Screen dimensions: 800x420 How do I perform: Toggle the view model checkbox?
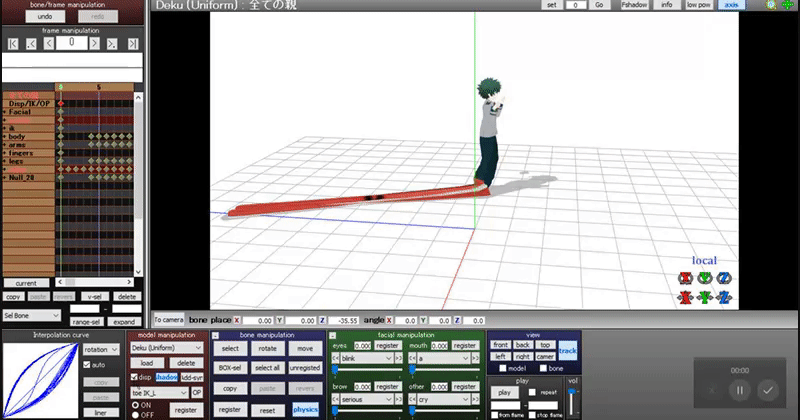tap(503, 368)
